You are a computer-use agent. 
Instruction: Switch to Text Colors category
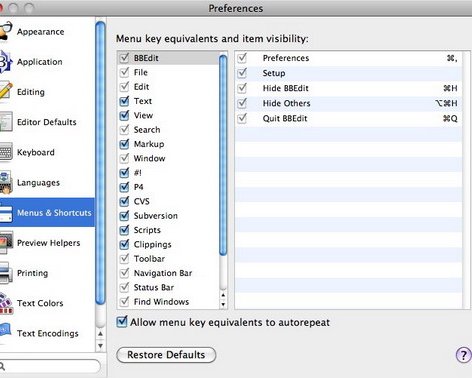(40, 303)
